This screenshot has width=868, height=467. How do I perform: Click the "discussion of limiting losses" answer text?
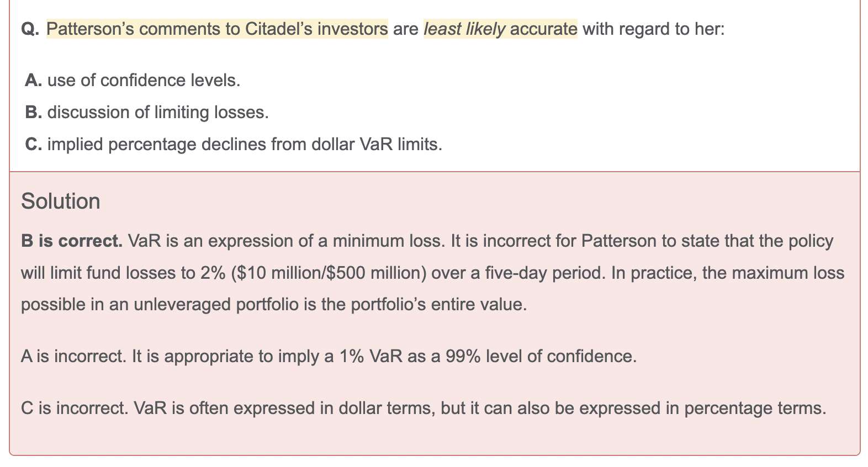point(158,113)
